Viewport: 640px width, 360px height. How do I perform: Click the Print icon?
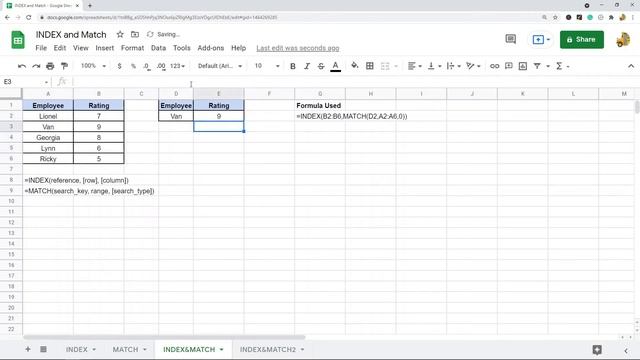coord(50,66)
